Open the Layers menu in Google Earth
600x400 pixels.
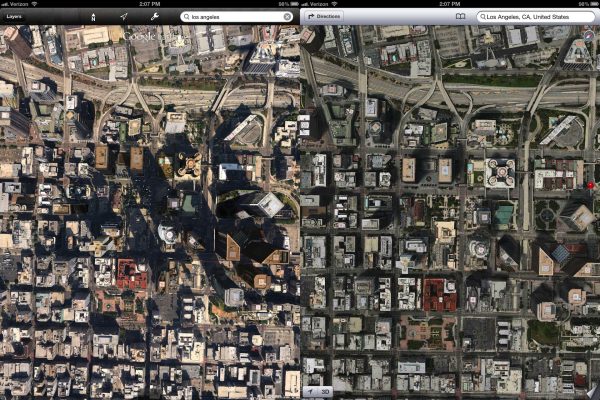[x=14, y=17]
